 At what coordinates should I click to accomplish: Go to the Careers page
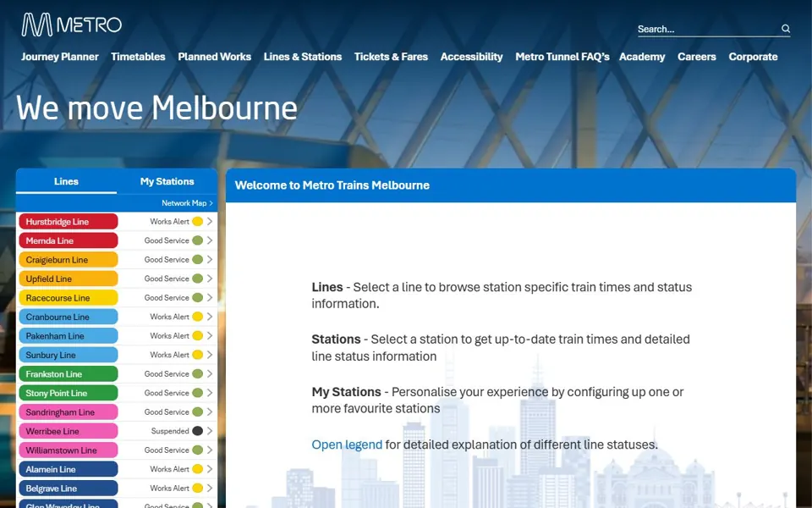pos(696,57)
